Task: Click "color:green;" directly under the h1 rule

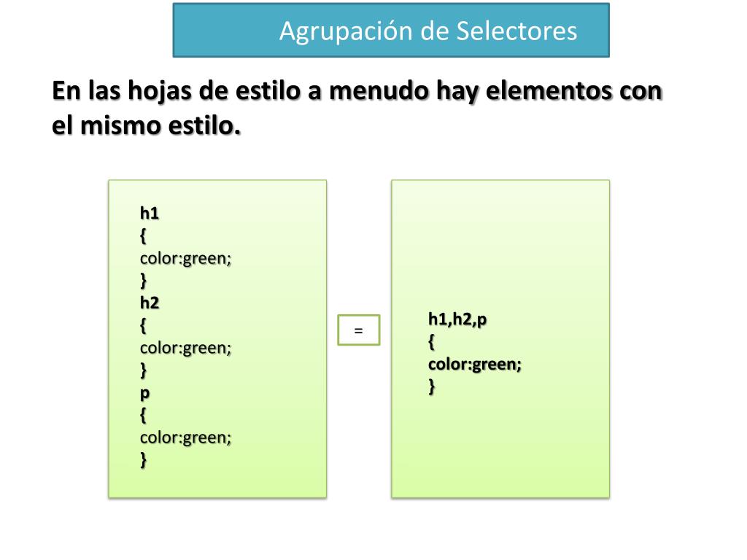Action: tap(185, 258)
